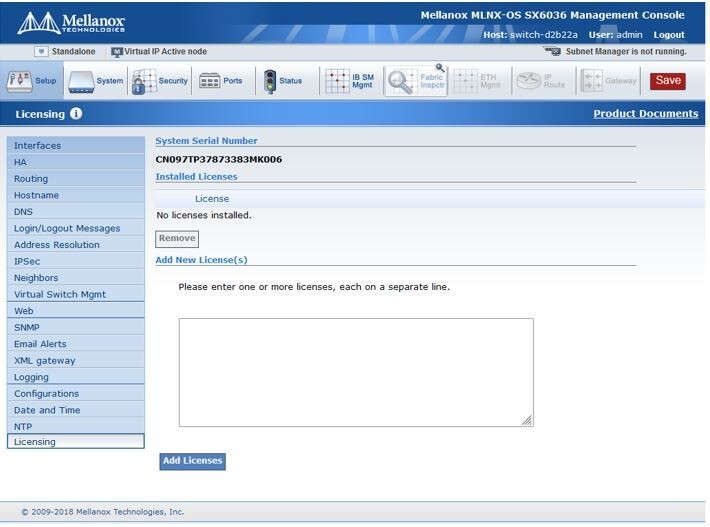Open the IB SM Mgmt icon

tap(337, 81)
